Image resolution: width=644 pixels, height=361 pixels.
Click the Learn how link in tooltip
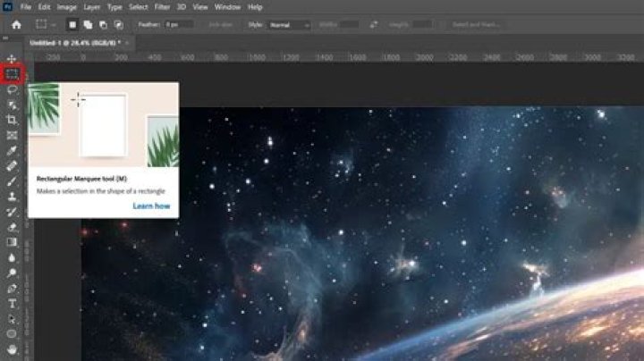point(151,206)
